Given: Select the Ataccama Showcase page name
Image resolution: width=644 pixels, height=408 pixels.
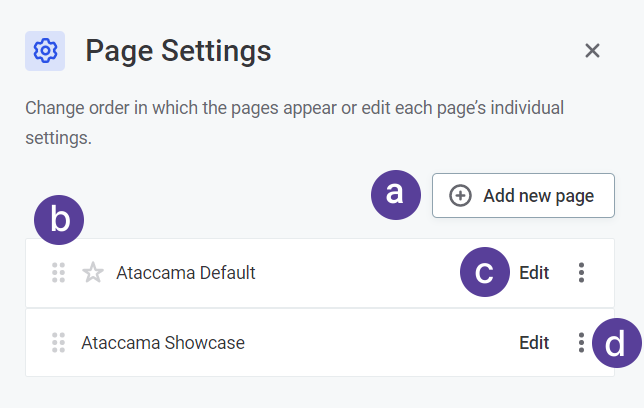Looking at the screenshot, I should 163,343.
